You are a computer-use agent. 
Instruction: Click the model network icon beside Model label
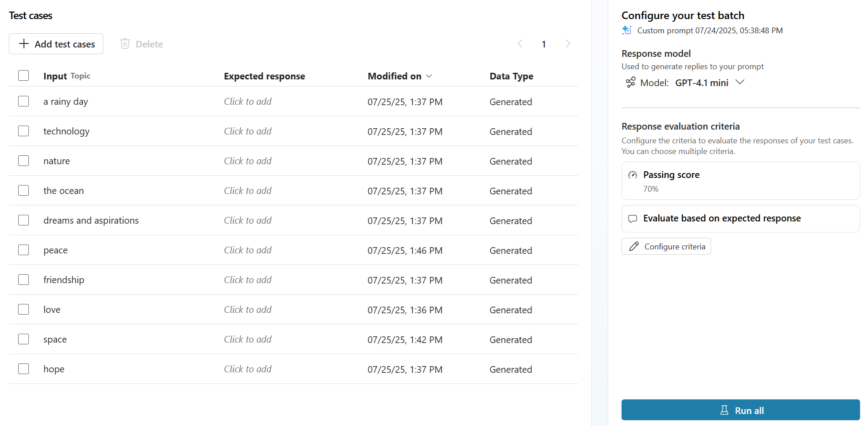631,83
